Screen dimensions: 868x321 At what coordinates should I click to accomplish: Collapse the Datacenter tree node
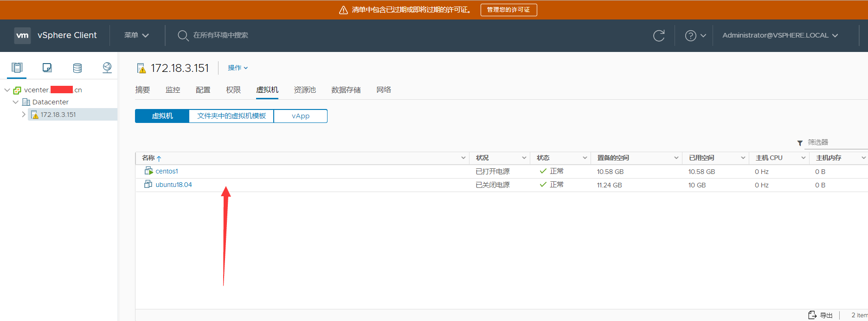(16, 102)
